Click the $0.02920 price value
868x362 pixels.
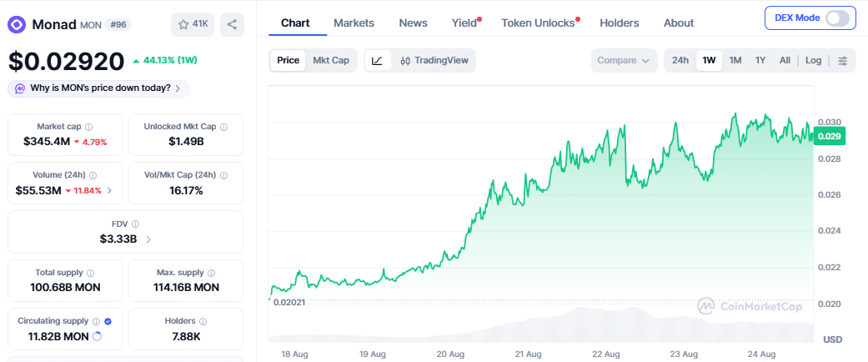pos(66,61)
